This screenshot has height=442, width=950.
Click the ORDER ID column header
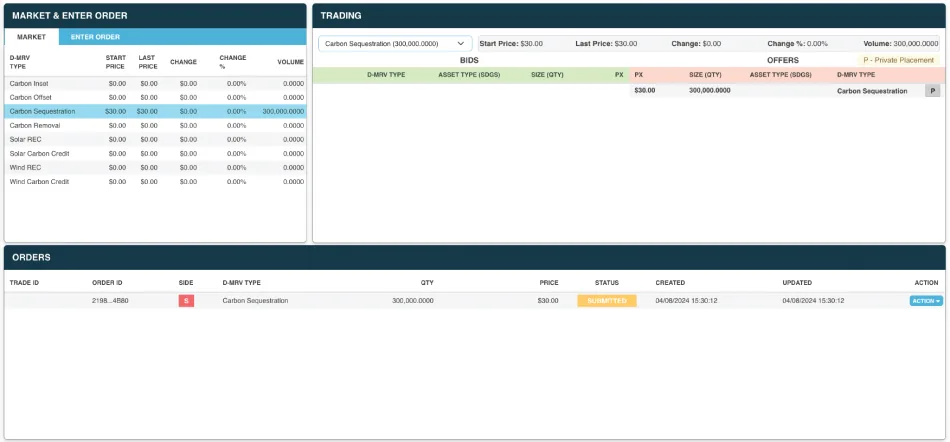[107, 283]
